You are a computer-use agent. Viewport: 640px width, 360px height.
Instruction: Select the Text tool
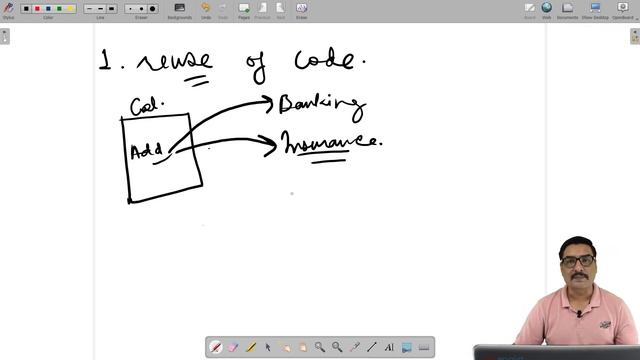coord(389,347)
